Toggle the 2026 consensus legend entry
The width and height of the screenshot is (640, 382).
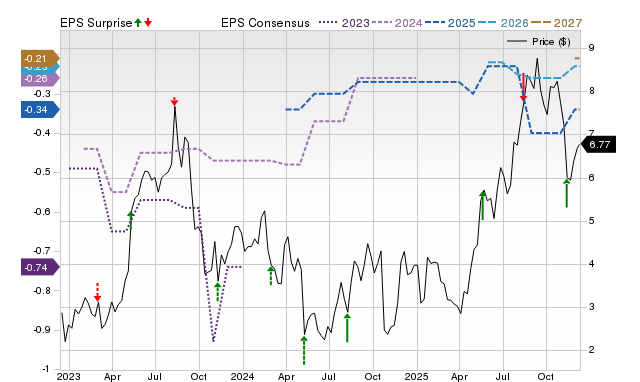pos(503,23)
